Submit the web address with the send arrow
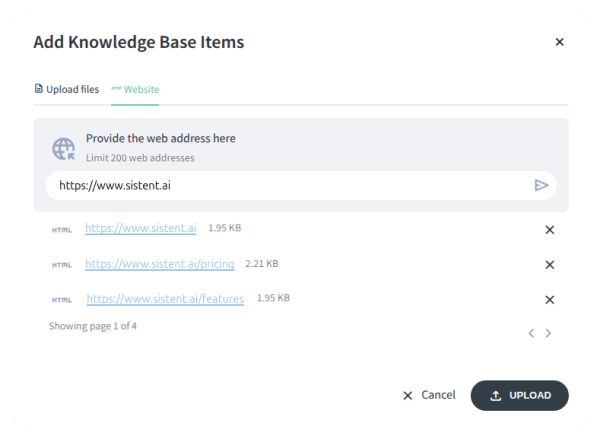Viewport: 600px width, 442px height. 541,186
